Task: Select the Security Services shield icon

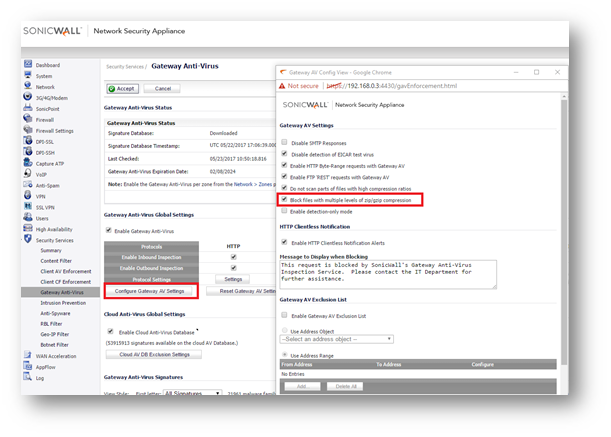Action: (28, 239)
